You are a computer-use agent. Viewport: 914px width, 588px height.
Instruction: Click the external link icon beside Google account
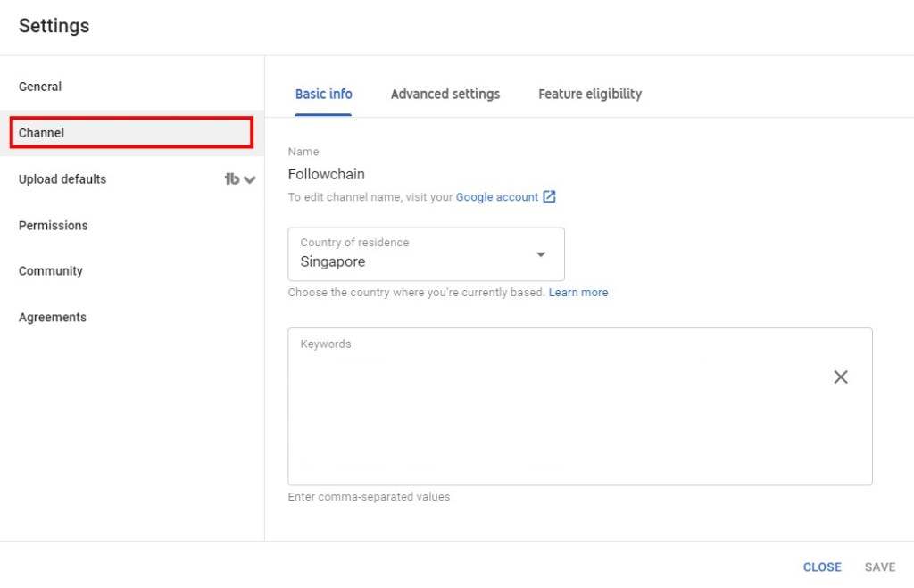point(549,196)
